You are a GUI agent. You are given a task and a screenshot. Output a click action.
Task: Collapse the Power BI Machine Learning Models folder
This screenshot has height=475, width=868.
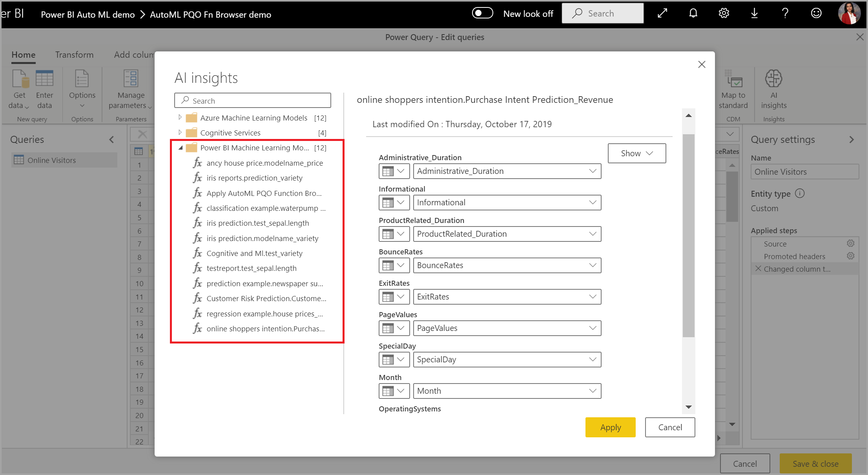click(180, 148)
